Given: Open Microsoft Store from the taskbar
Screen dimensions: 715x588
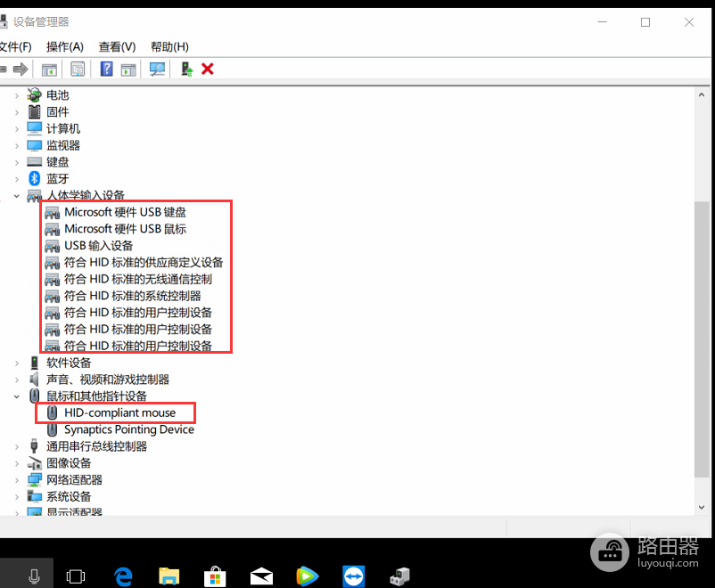Looking at the screenshot, I should pyautogui.click(x=215, y=576).
